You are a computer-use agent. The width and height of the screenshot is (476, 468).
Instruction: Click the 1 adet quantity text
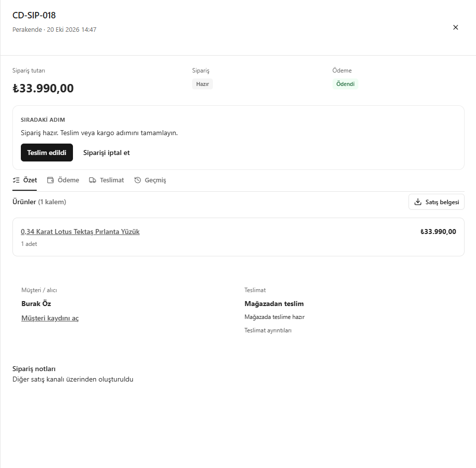tap(29, 244)
